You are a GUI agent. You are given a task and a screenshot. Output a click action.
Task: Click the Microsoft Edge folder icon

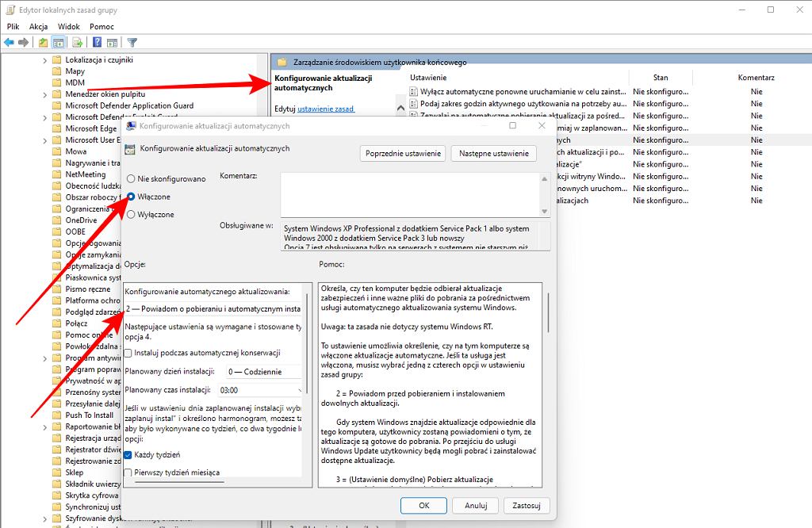coord(57,128)
